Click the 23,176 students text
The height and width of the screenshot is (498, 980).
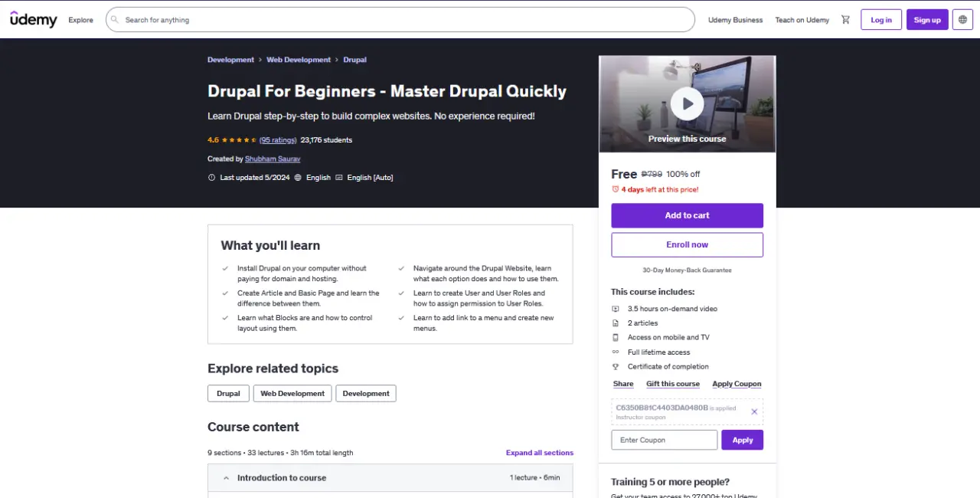(x=326, y=140)
